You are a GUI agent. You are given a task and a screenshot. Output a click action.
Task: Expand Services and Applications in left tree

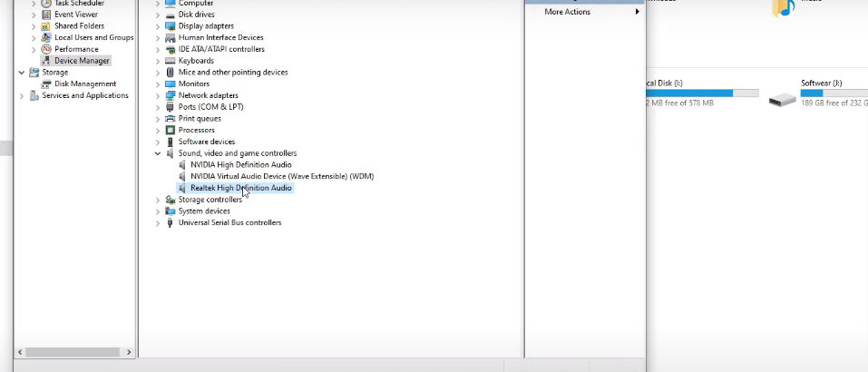pos(22,96)
